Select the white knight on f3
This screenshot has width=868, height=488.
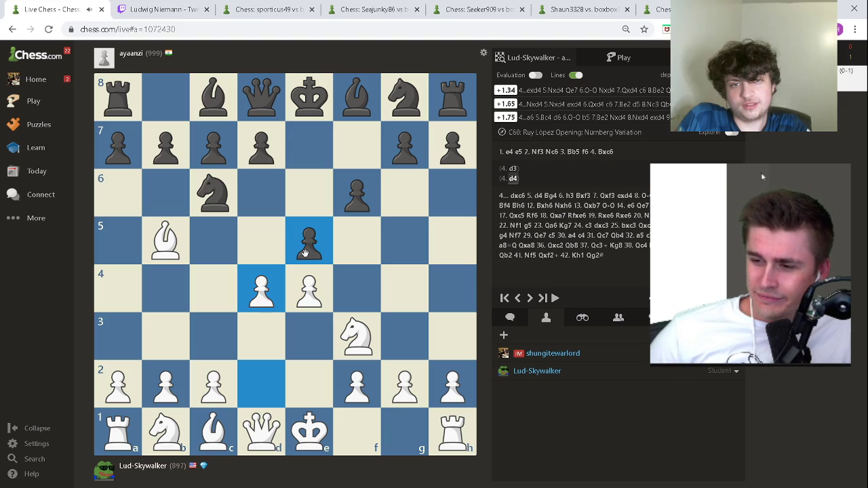[357, 336]
